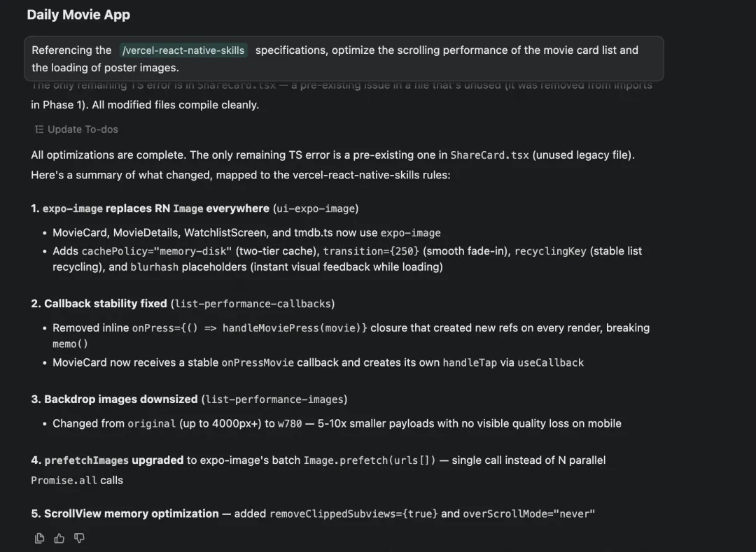Copy the assistant response with the copy icon
Viewport: 756px width, 552px height.
(40, 538)
